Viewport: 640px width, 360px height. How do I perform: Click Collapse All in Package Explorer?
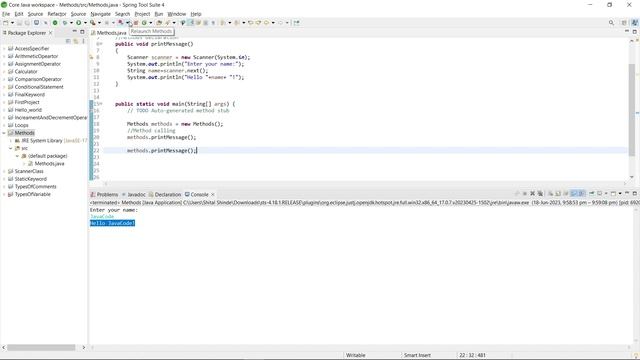click(x=68, y=41)
